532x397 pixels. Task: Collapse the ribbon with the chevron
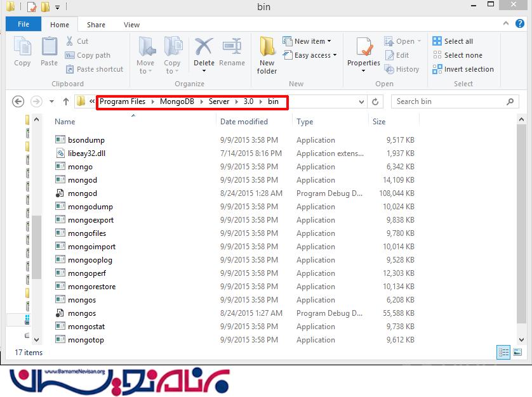click(505, 23)
